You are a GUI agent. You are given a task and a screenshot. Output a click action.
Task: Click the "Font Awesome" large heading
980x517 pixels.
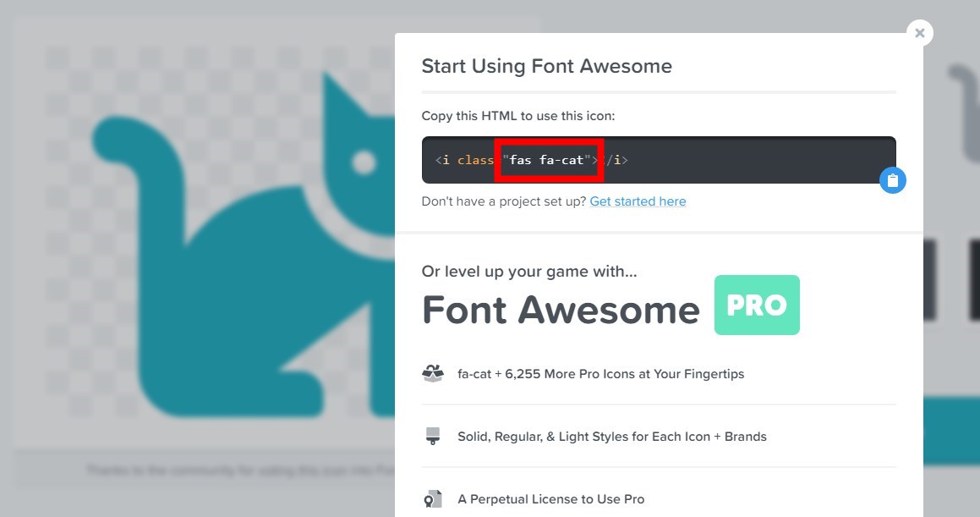(x=561, y=311)
